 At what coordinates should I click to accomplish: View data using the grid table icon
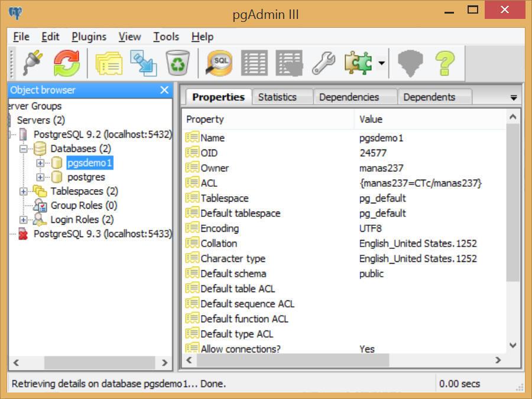(254, 63)
